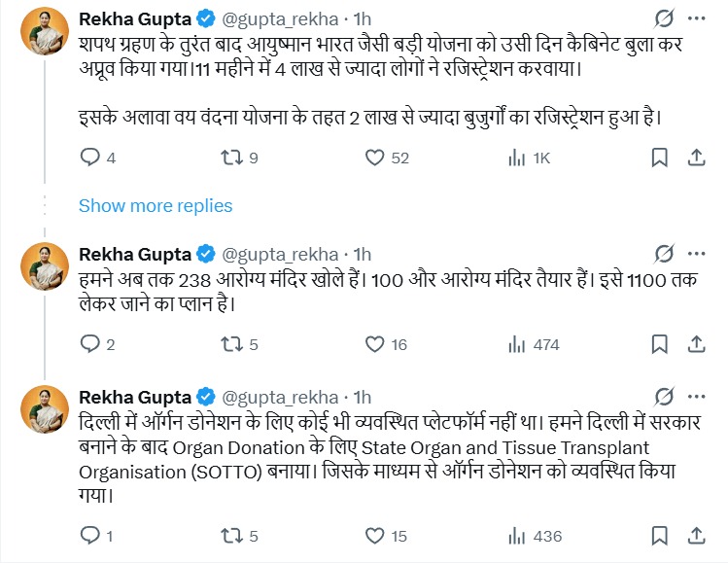The image size is (728, 563).
Task: Bookmark the SOTTO organ donation tweet
Action: point(659,535)
